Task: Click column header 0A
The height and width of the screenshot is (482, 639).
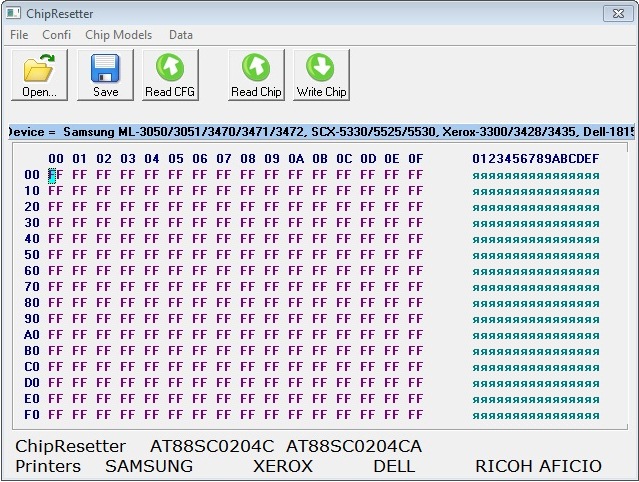Action: point(296,158)
